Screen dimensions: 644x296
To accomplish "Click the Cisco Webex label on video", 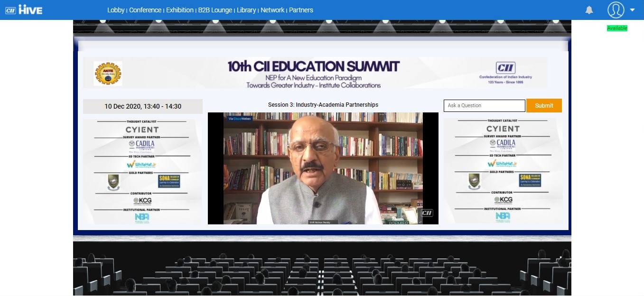I will click(239, 119).
